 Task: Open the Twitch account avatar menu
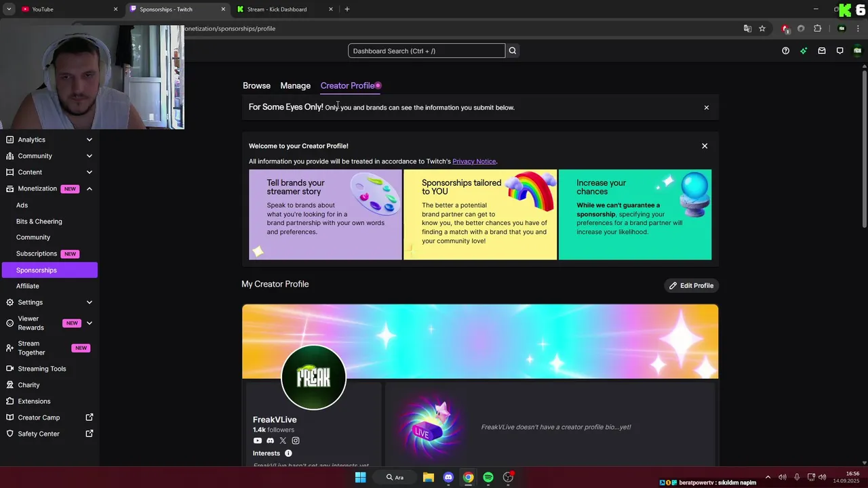(x=858, y=51)
